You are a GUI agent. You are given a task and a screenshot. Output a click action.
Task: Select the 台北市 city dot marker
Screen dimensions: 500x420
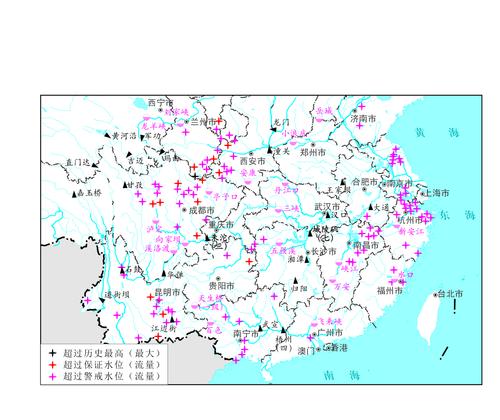pyautogui.click(x=435, y=295)
